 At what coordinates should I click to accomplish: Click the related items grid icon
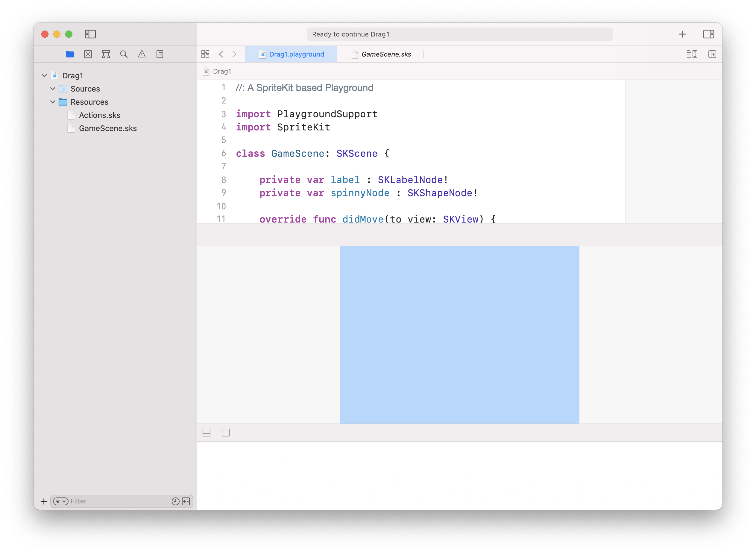pos(205,54)
